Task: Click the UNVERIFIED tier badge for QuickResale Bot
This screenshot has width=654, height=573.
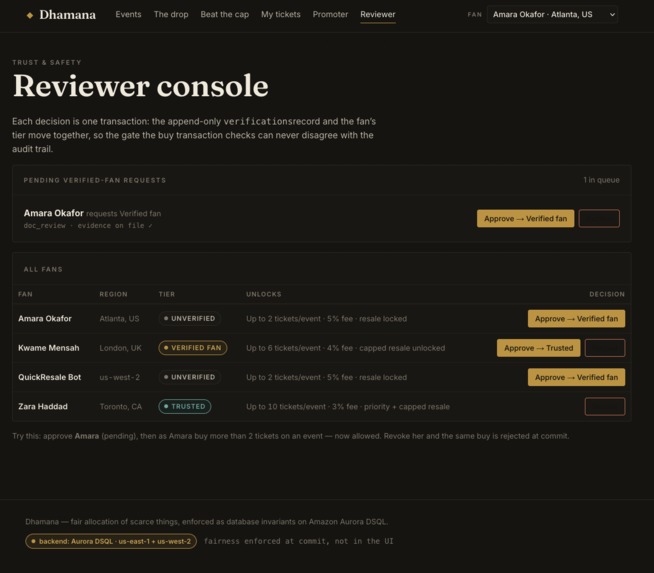Action: pos(190,377)
